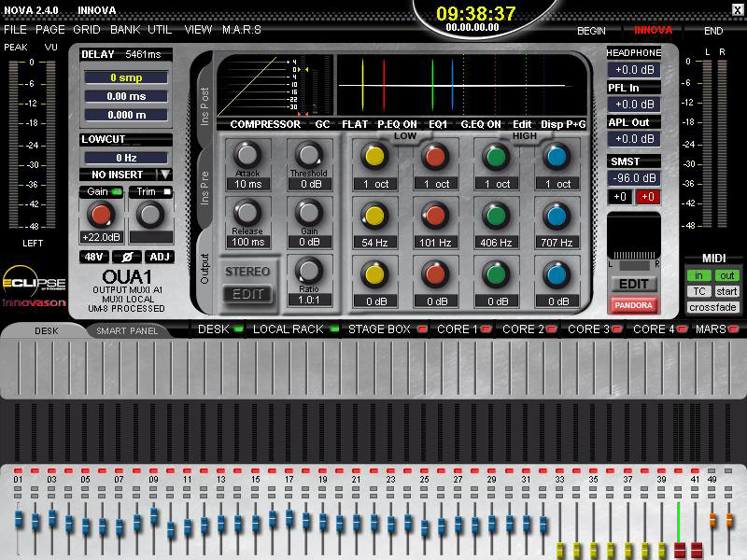Toggle the MIDI TC button
The image size is (747, 560).
(x=698, y=291)
